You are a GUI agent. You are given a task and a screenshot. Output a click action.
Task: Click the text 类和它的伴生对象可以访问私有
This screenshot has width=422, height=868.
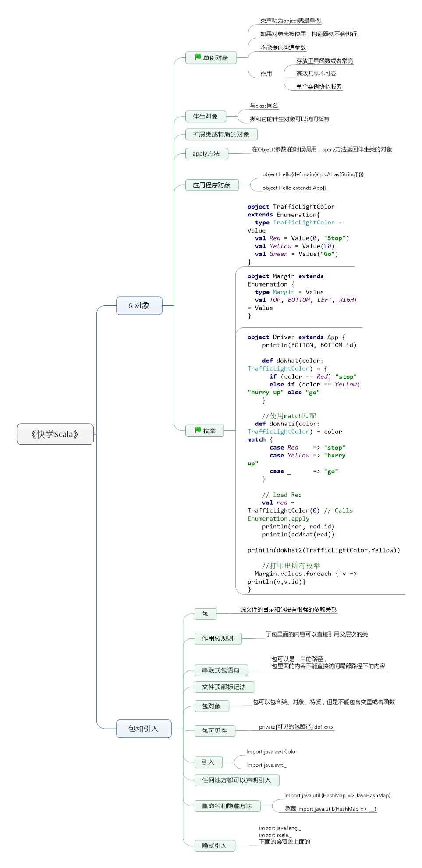(x=290, y=119)
